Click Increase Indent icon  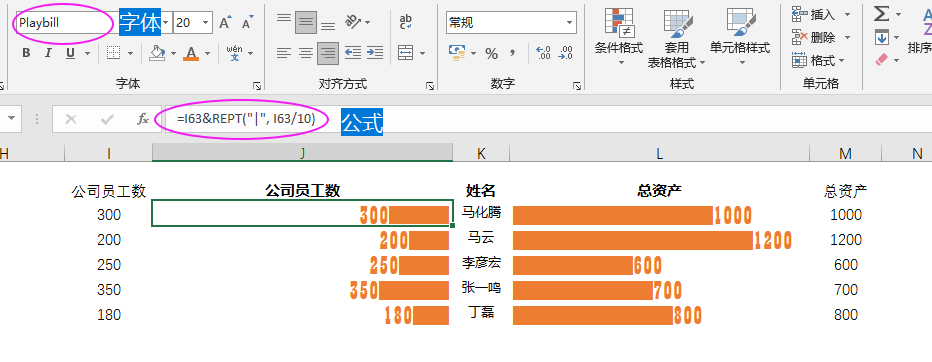point(374,53)
